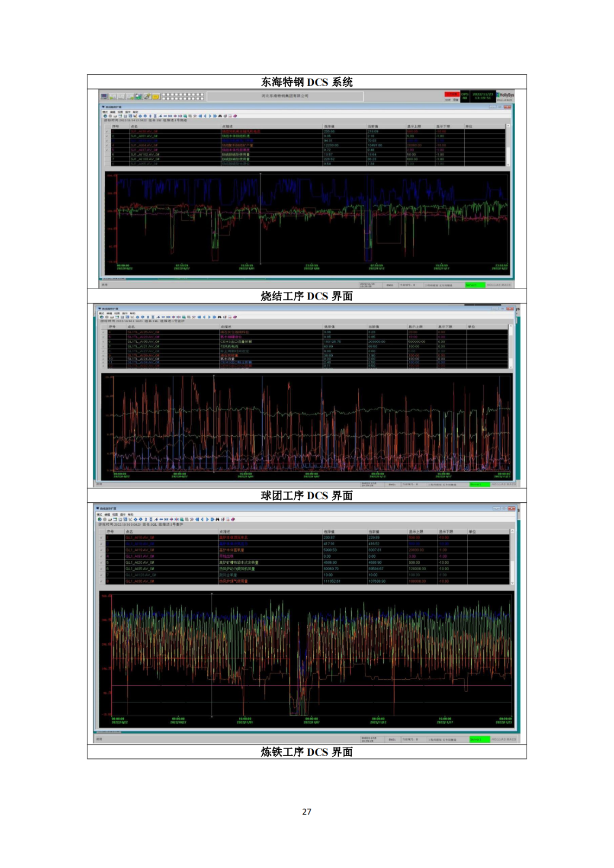Screen dimensions: 614x868
Task: Click the first round icon in pelletizing toolbar
Action: tap(102, 317)
